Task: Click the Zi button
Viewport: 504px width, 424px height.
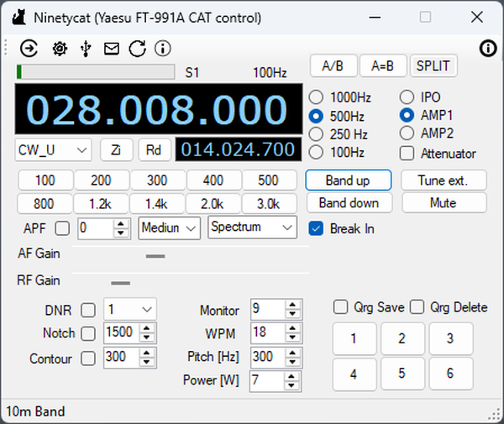Action: pyautogui.click(x=117, y=150)
